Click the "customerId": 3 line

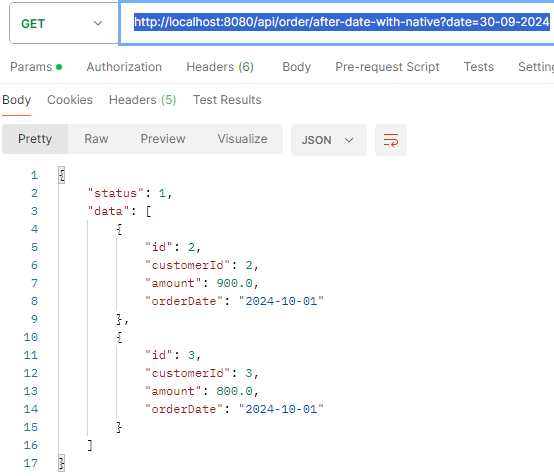point(202,373)
